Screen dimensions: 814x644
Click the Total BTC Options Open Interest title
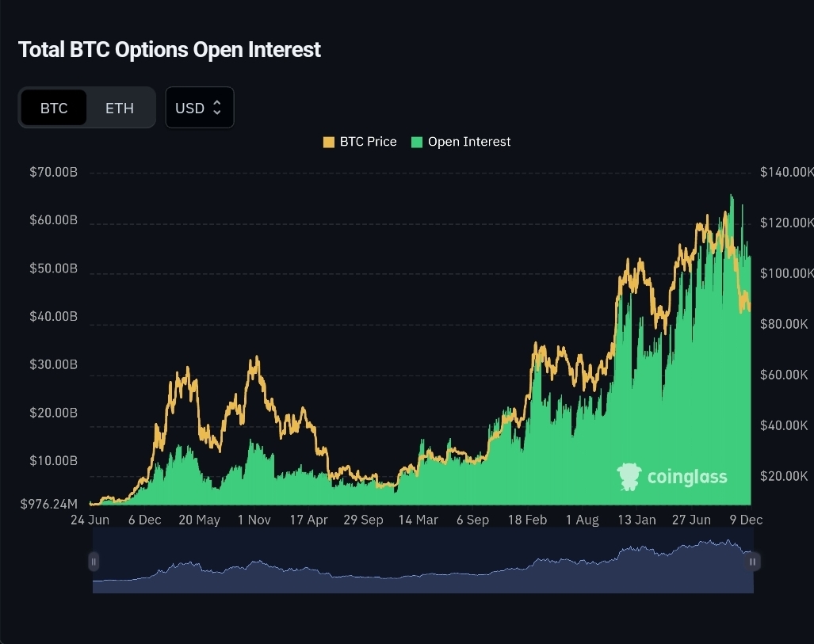coord(170,50)
